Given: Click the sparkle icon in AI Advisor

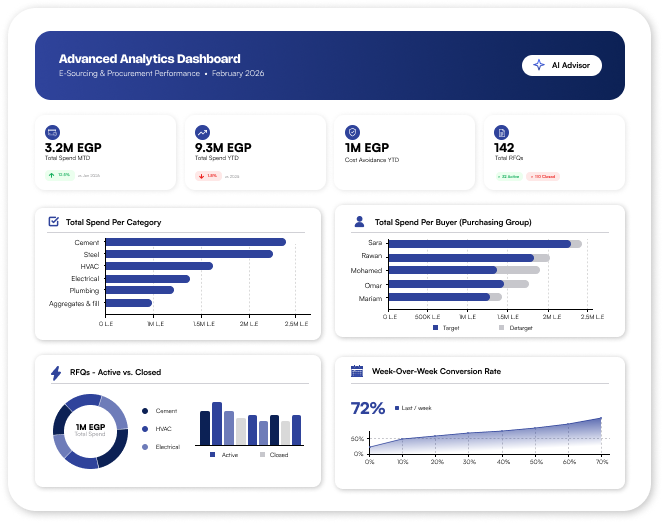Looking at the screenshot, I should (x=539, y=65).
